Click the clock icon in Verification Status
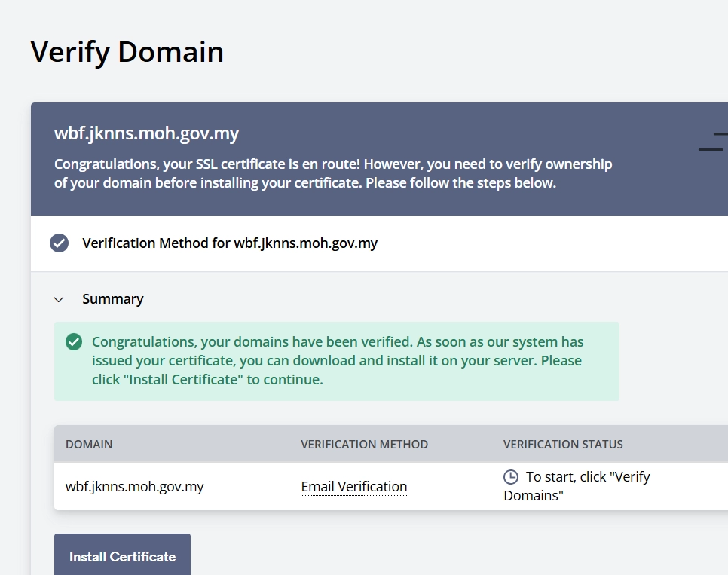 click(511, 477)
